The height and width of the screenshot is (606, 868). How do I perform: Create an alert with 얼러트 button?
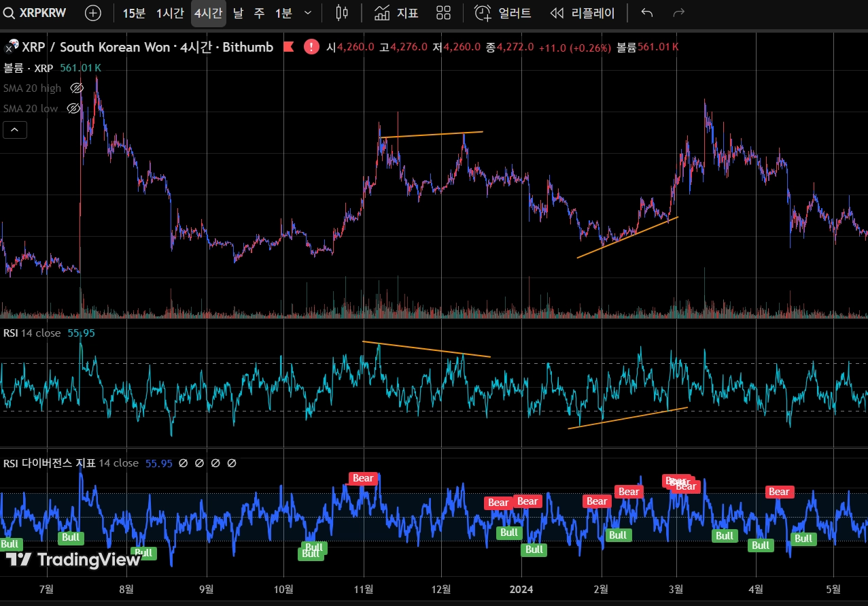coord(503,13)
